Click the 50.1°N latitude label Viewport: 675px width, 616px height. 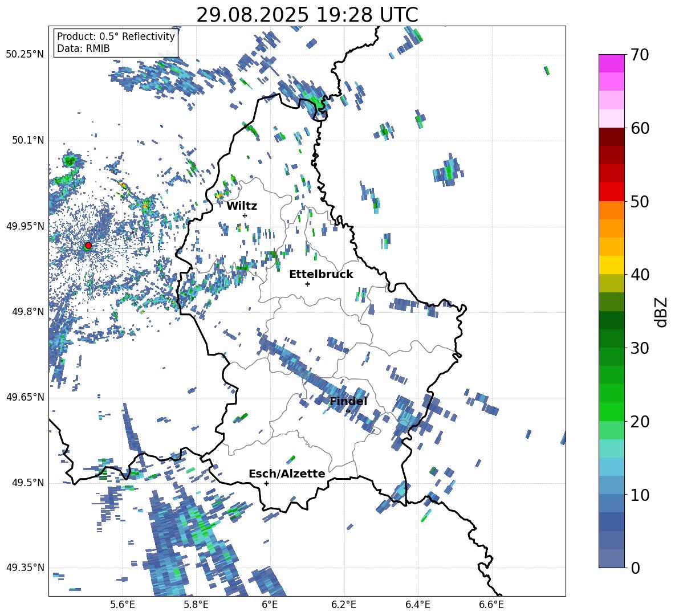click(27, 140)
